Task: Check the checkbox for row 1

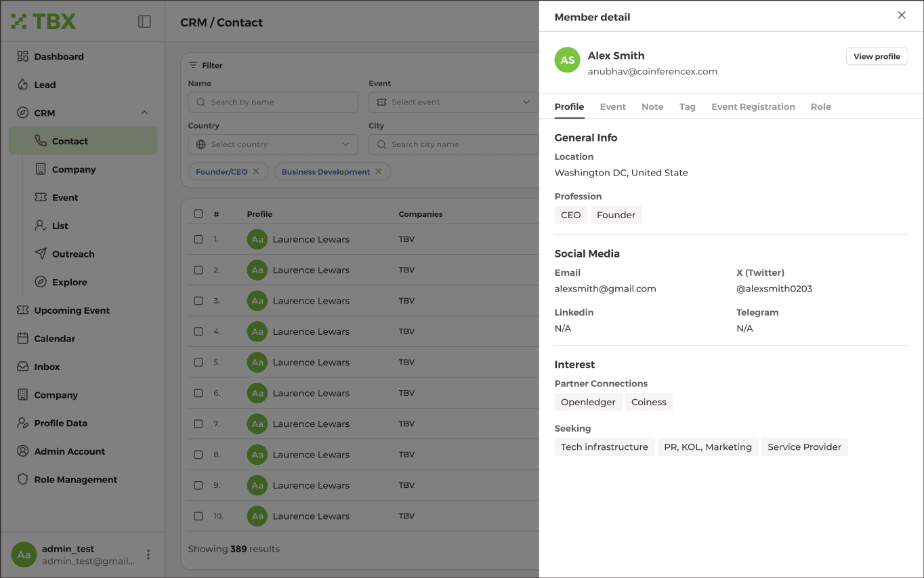Action: (x=198, y=239)
